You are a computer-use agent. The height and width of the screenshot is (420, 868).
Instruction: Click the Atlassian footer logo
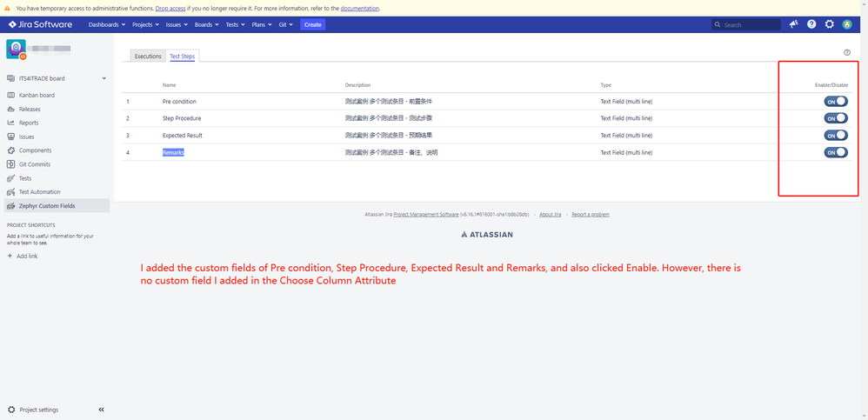click(x=486, y=235)
